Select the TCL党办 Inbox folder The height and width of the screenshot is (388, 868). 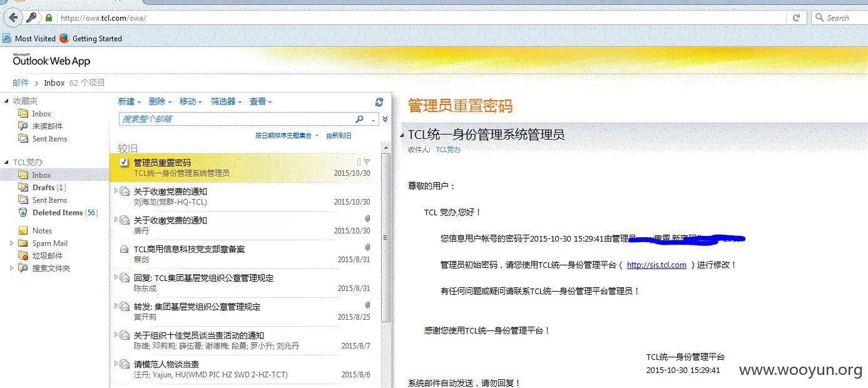[x=54, y=175]
